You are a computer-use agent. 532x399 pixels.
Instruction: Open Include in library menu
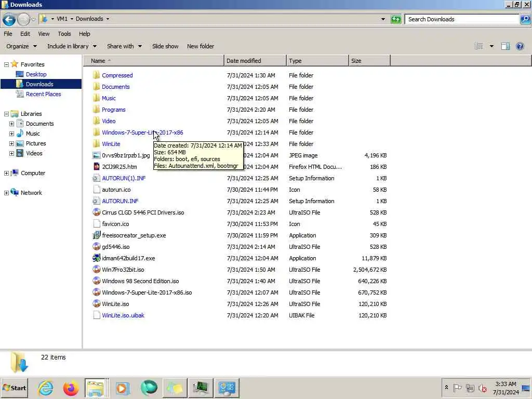72,46
